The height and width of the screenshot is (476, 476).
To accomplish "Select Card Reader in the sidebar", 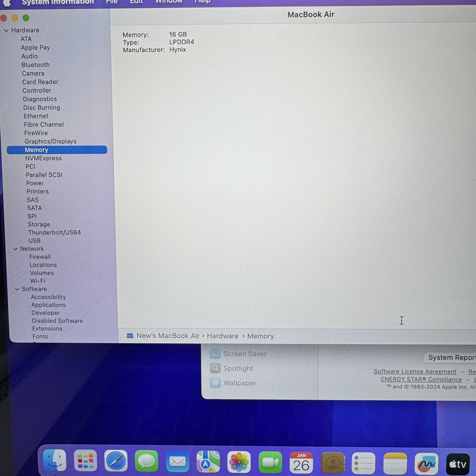I will 40,82.
